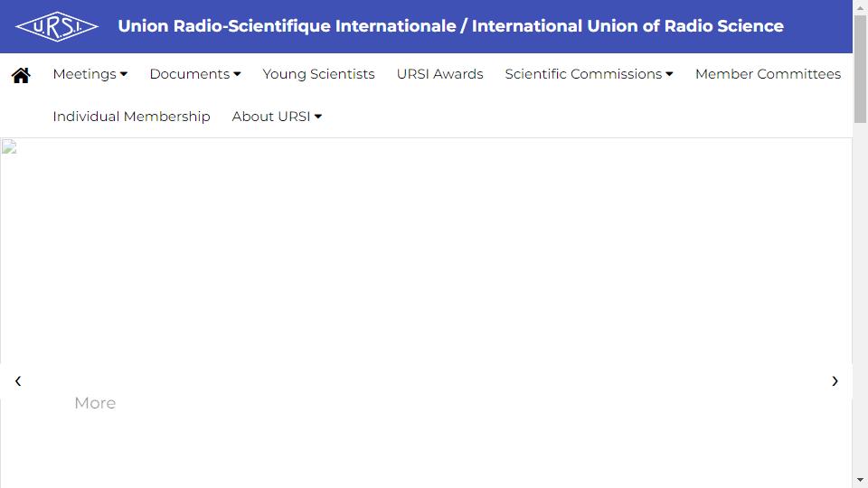
Task: Click scrollbar up arrow
Action: point(860,8)
